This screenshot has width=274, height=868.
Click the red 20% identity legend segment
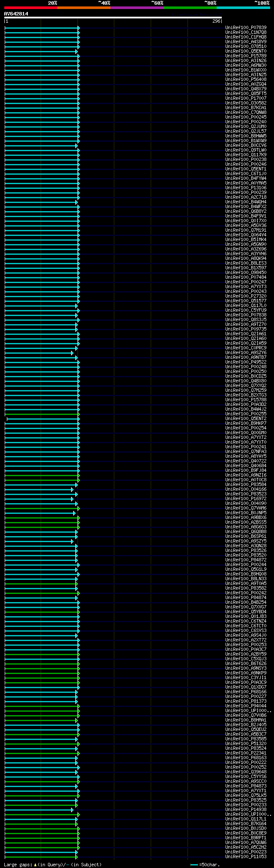click(30, 8)
